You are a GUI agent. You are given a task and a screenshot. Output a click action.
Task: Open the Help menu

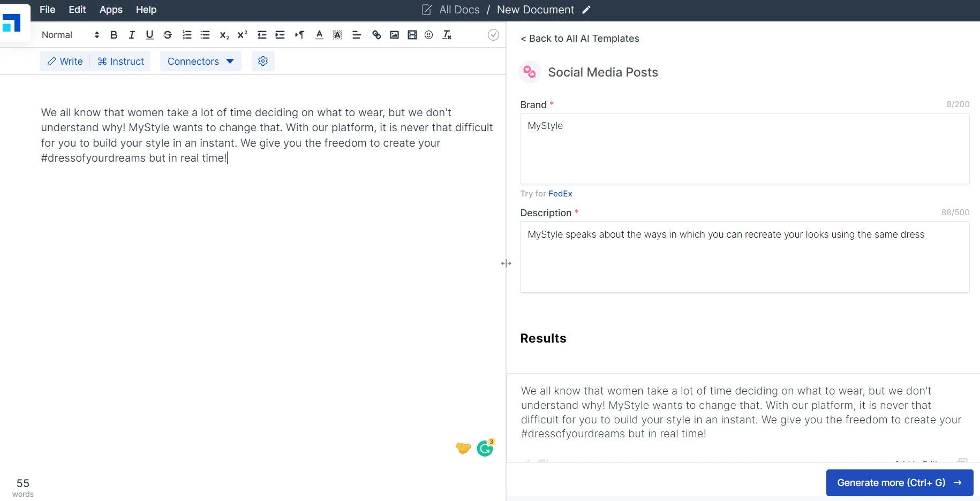point(146,10)
